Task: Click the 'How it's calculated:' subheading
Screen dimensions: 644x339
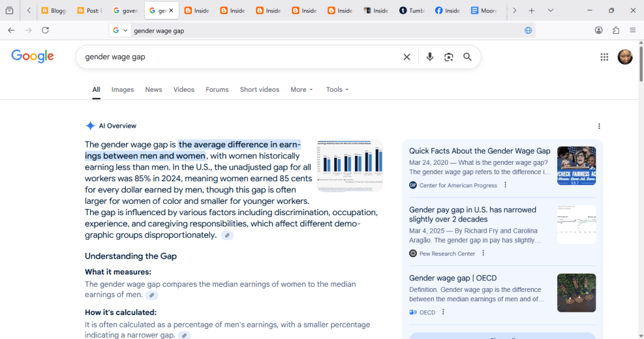Action: [x=120, y=313]
